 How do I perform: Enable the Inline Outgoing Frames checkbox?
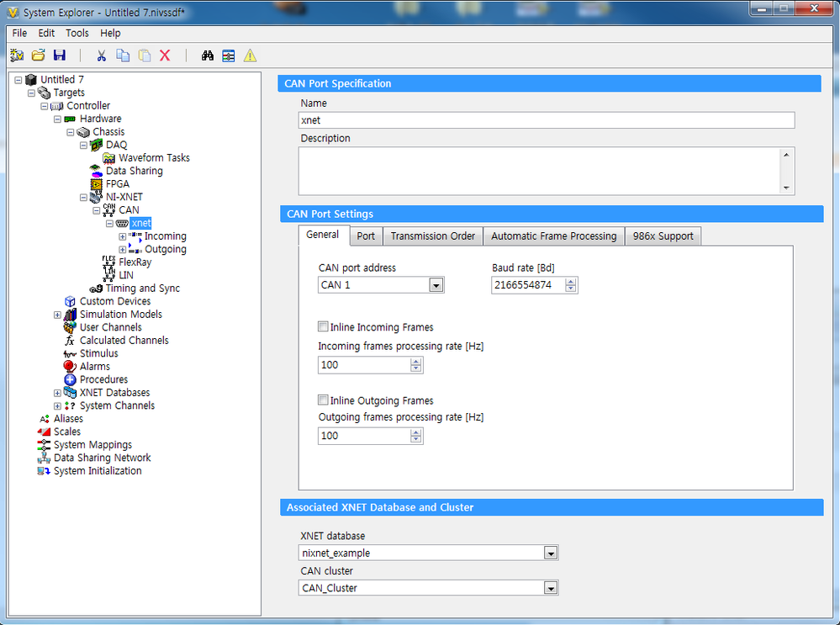point(323,400)
